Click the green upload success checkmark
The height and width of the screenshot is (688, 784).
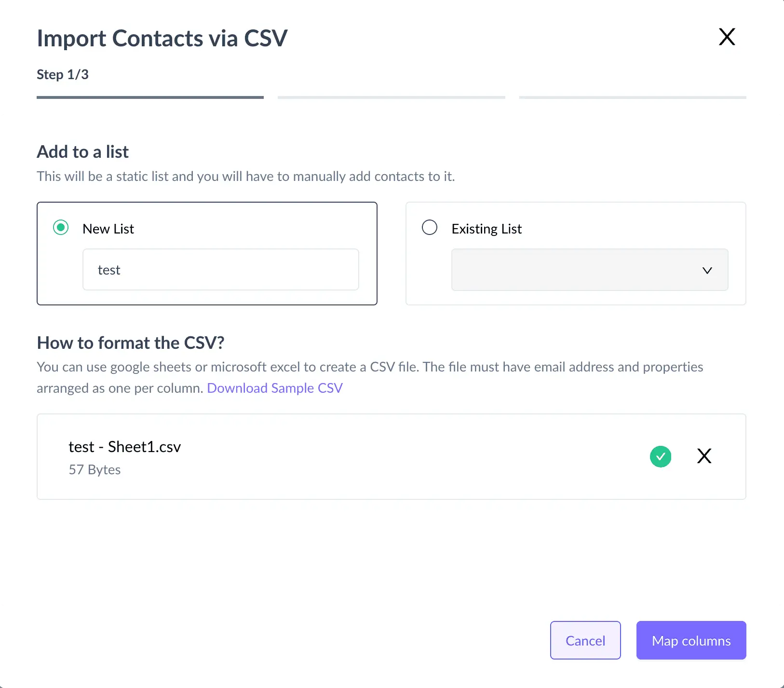click(x=661, y=456)
